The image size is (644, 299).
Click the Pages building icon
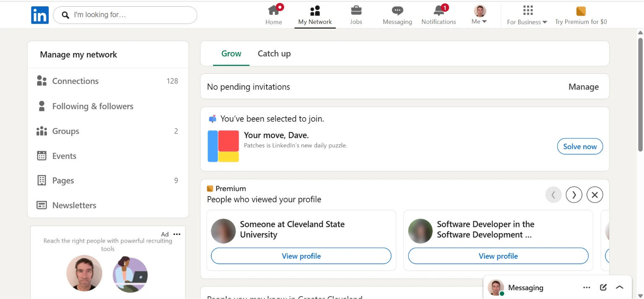click(x=42, y=181)
